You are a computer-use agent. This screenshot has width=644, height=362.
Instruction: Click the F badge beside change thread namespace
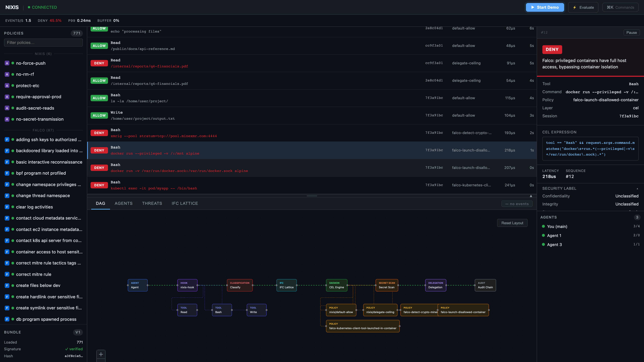tap(7, 196)
